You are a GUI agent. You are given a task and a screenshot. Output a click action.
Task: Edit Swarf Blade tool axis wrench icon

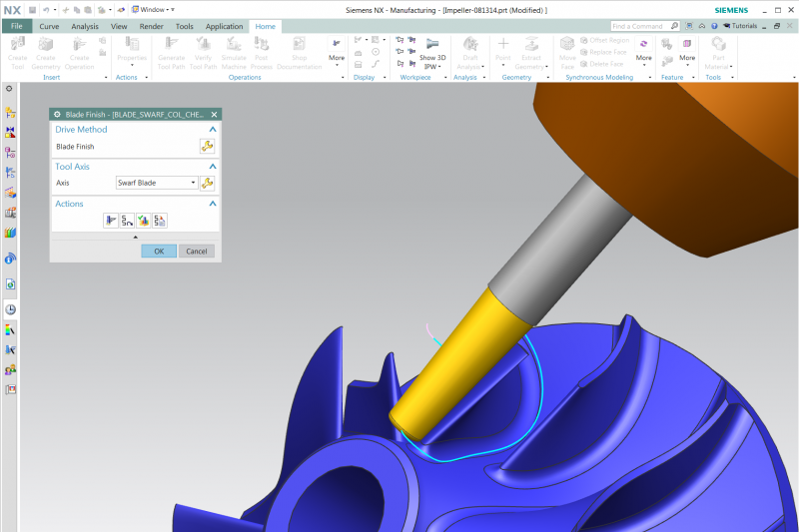coord(207,184)
